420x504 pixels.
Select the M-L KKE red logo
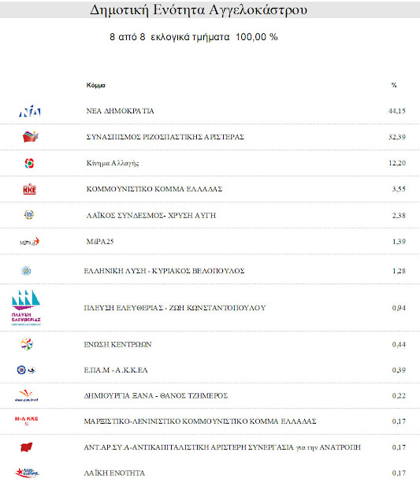point(26,421)
